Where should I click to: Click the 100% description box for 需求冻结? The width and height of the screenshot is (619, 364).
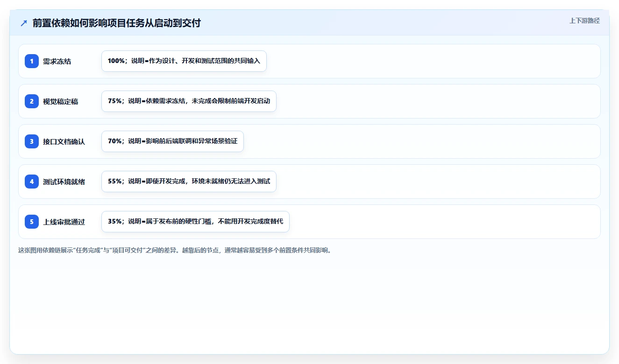(184, 61)
